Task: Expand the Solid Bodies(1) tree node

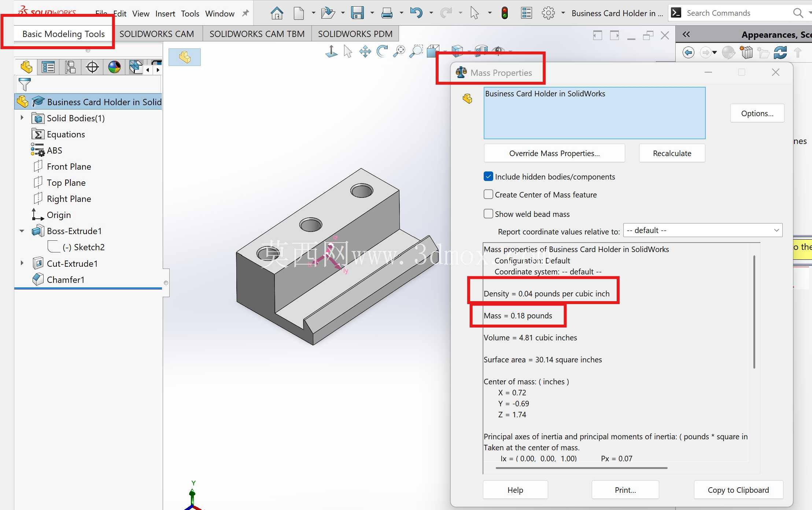Action: tap(22, 118)
